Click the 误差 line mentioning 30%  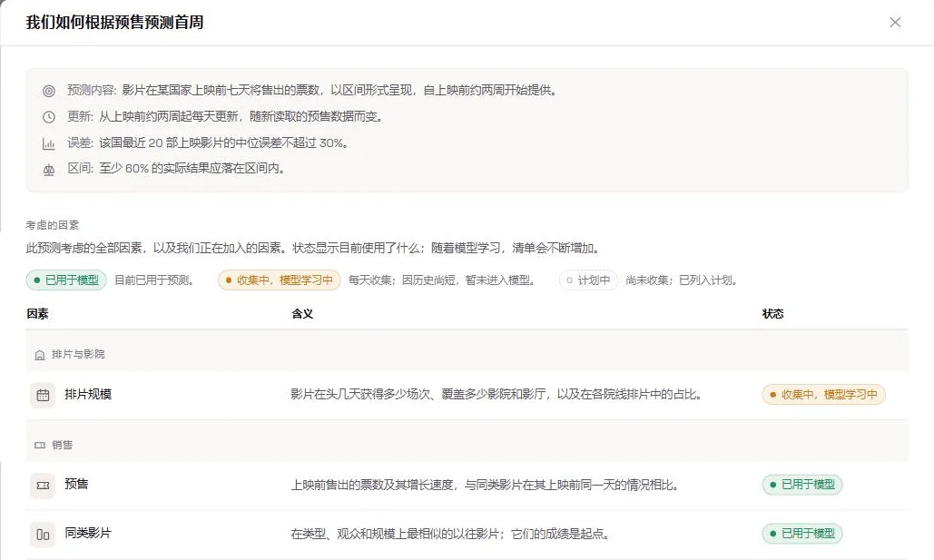[x=208, y=143]
